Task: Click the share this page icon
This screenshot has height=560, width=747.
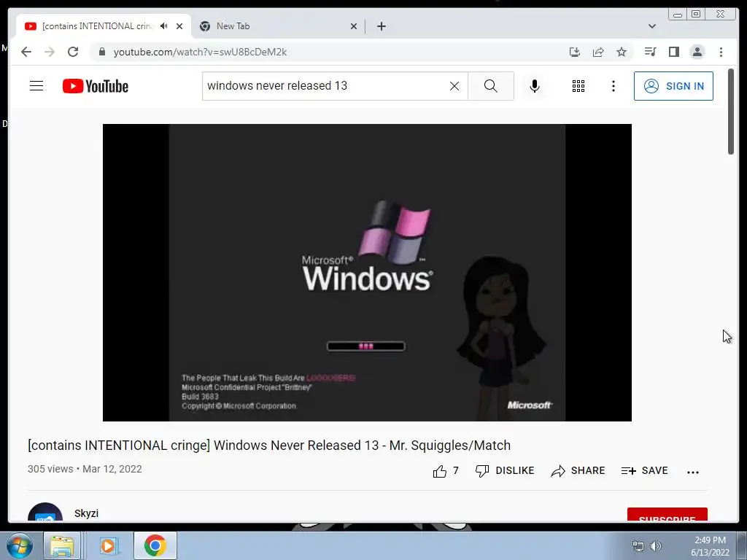Action: coord(598,52)
